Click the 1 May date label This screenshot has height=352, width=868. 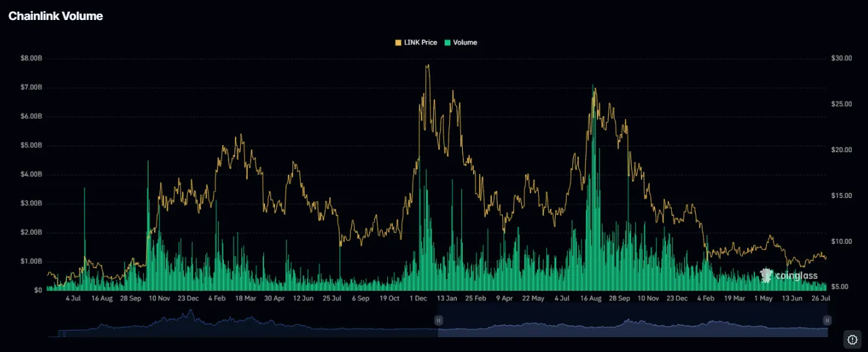click(763, 299)
